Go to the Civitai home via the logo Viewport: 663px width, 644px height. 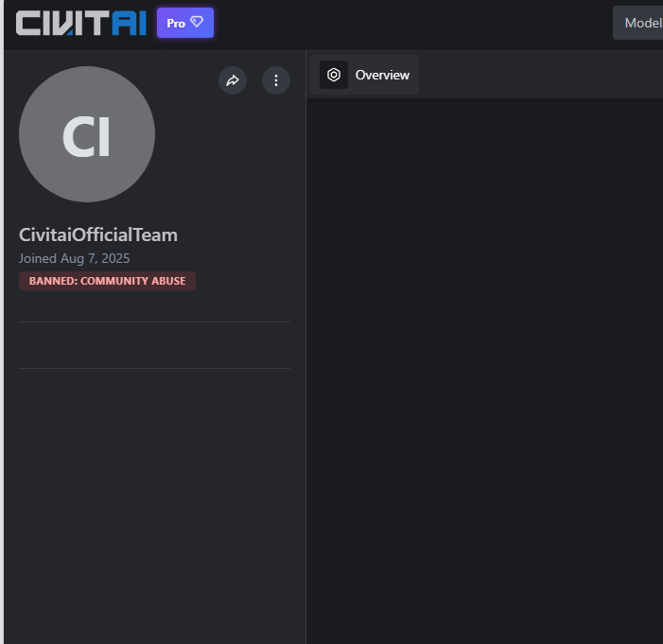click(x=80, y=23)
